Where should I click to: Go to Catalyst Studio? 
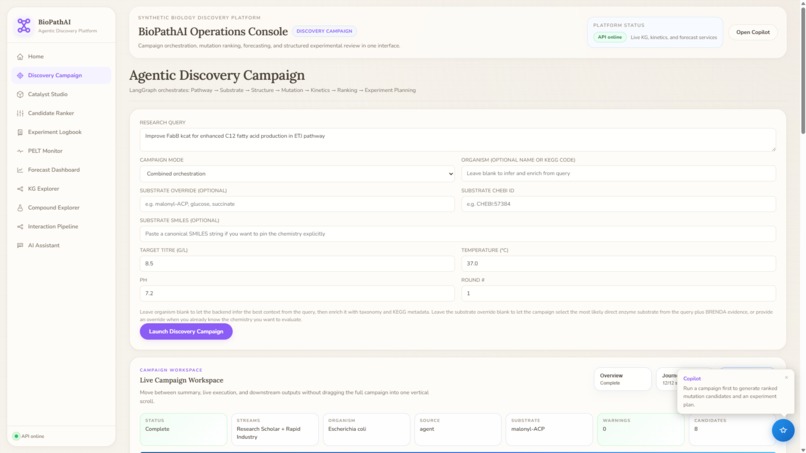coord(61,95)
